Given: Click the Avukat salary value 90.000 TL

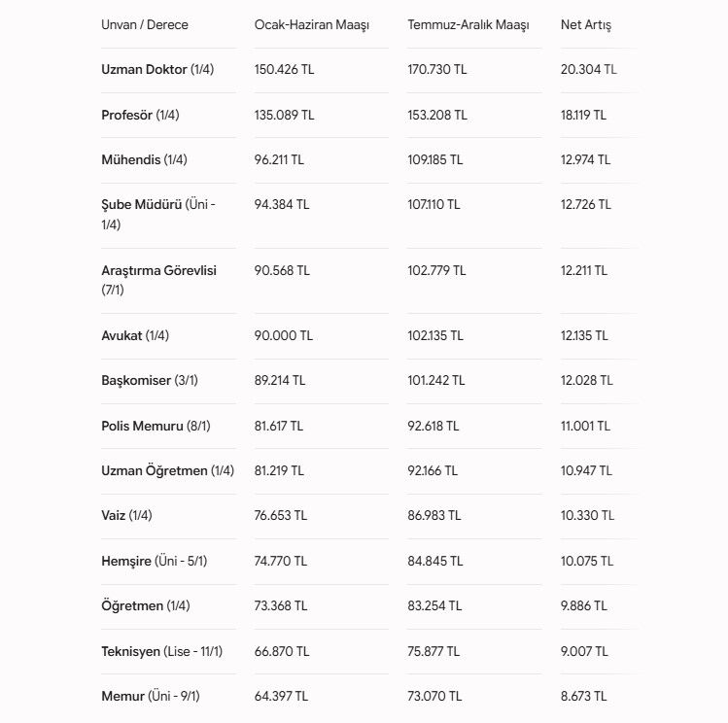Looking at the screenshot, I should [283, 335].
